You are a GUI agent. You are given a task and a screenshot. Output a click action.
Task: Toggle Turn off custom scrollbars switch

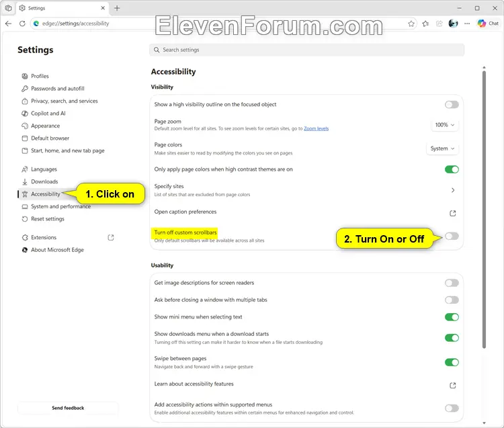(x=452, y=237)
